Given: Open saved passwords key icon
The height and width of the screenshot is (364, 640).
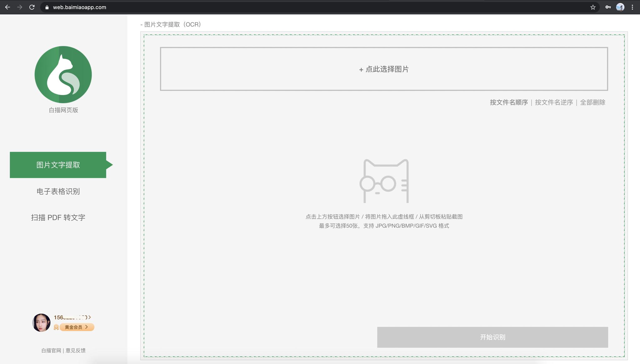Looking at the screenshot, I should (x=608, y=7).
